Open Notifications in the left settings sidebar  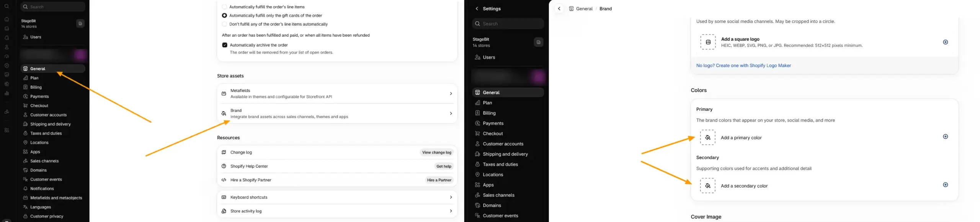point(53,189)
